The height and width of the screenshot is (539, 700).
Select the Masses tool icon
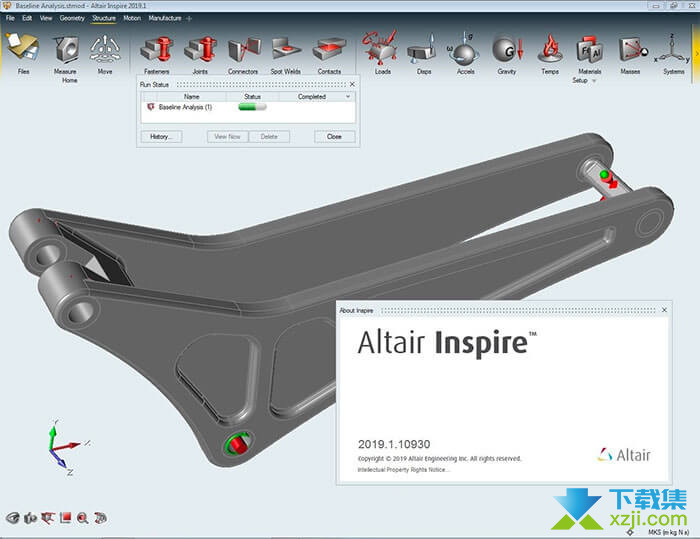[633, 49]
